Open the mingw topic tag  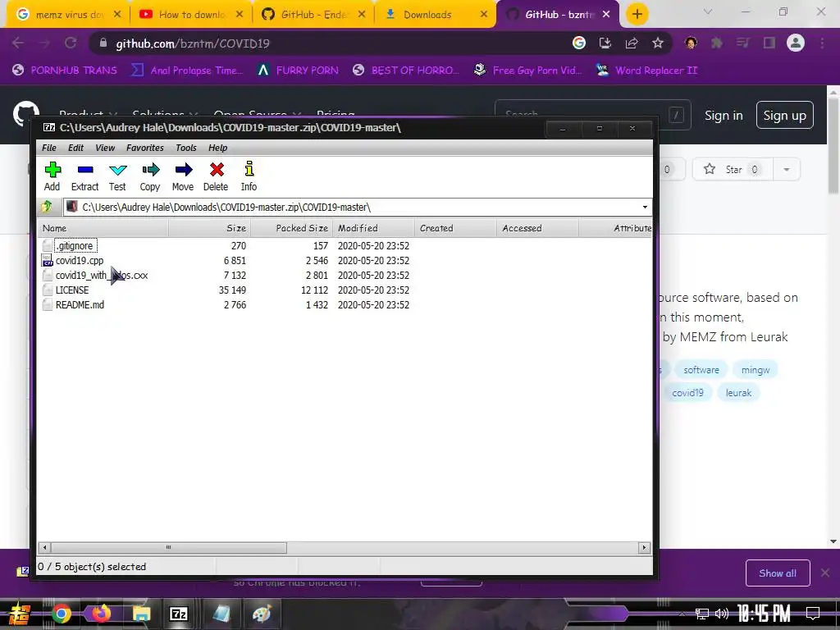756,370
